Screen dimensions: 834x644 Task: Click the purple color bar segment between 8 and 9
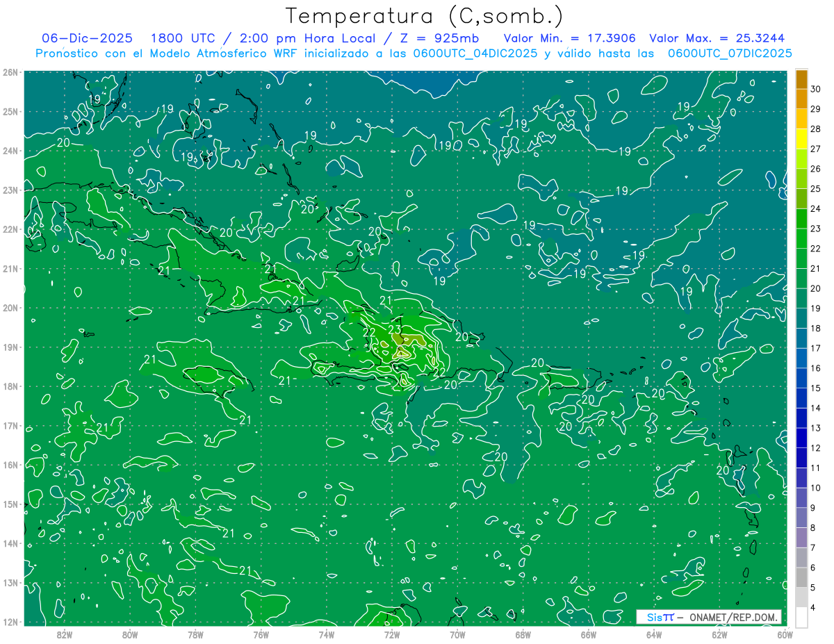point(801,518)
